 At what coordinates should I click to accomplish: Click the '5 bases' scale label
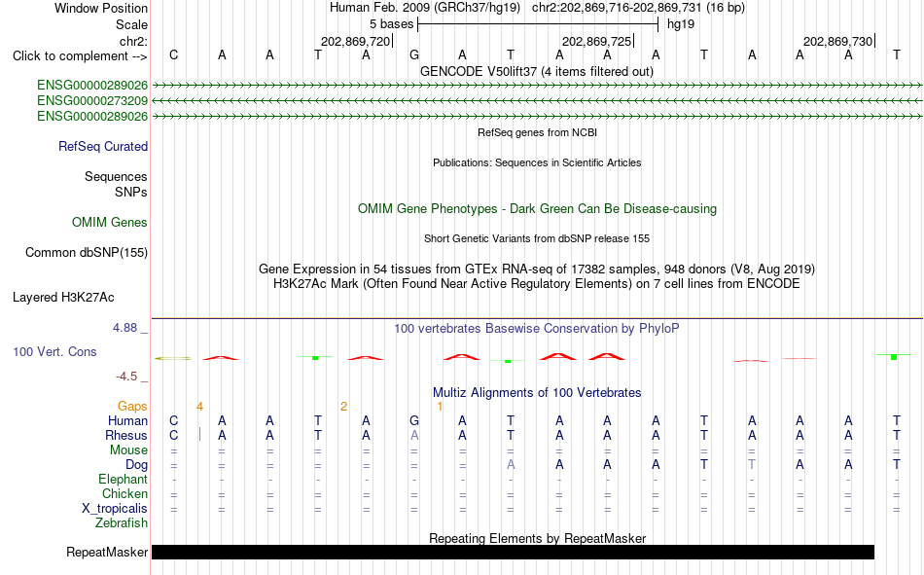point(391,24)
